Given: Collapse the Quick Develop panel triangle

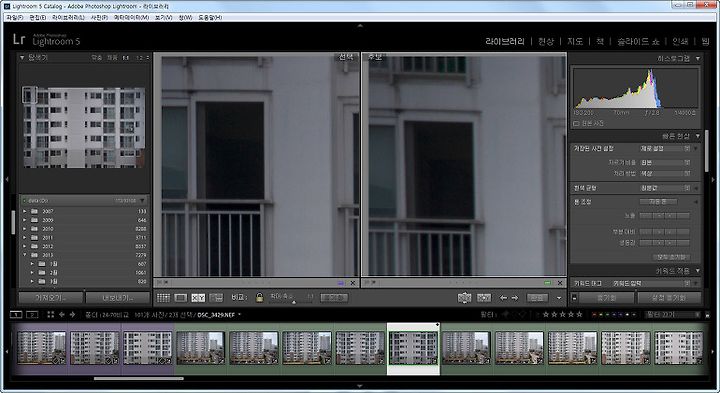Looking at the screenshot, I should tap(698, 136).
